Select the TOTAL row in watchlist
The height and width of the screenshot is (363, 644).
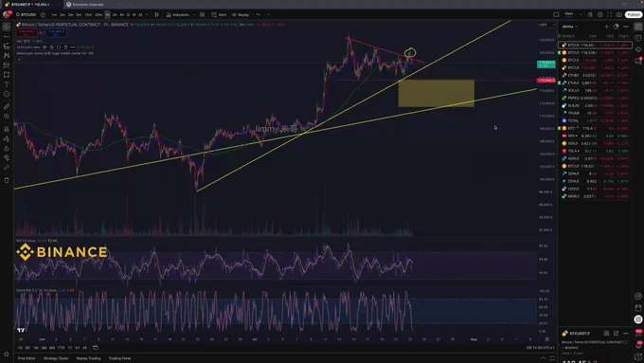click(x=595, y=121)
